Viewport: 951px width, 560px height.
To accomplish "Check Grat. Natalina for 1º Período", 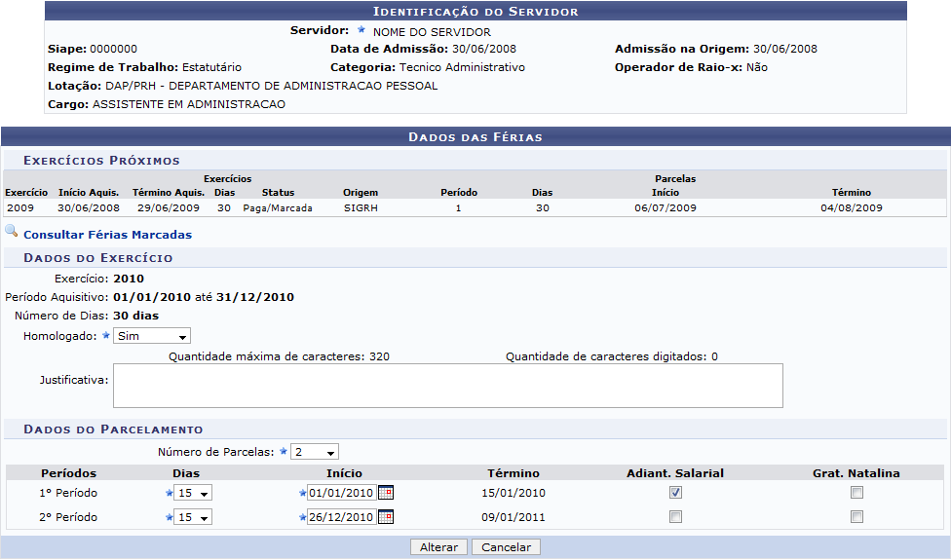I will pos(856,493).
